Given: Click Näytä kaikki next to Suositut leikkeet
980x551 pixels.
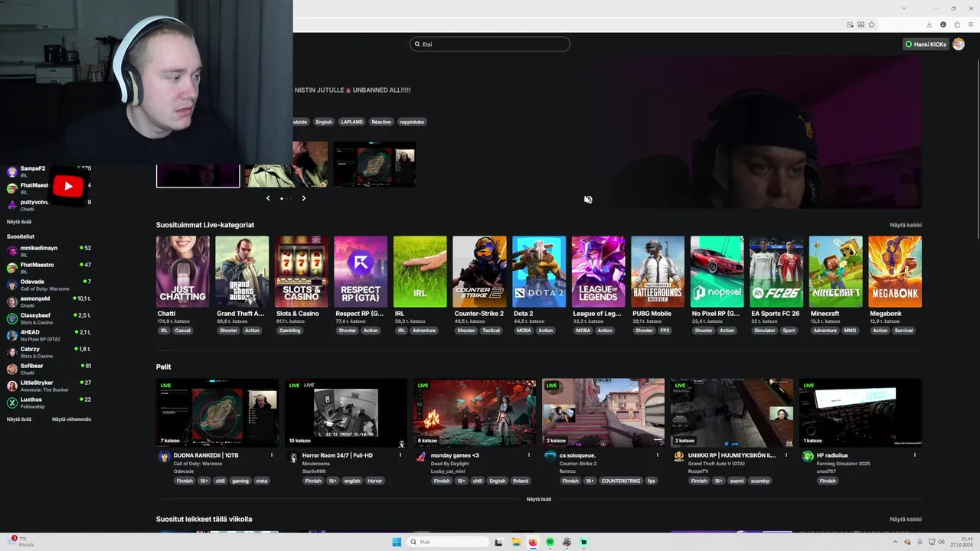Looking at the screenshot, I should [906, 519].
